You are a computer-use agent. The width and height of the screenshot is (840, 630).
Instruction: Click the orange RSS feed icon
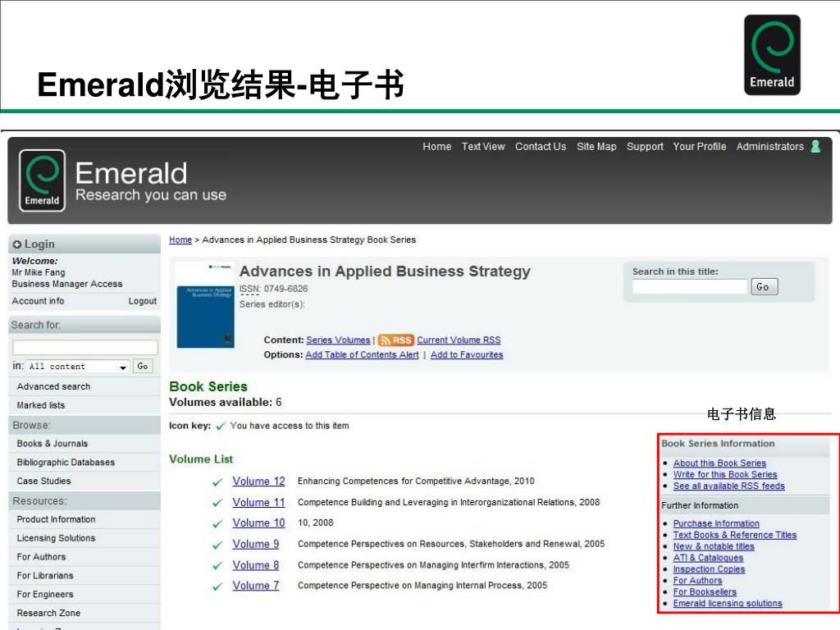(x=395, y=340)
